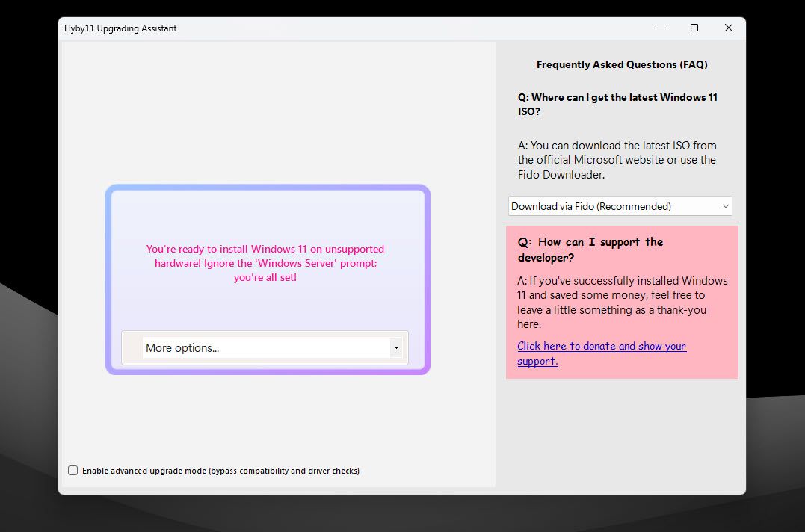The image size is (805, 532).
Task: Minimize the Flyby11 window
Action: click(661, 28)
